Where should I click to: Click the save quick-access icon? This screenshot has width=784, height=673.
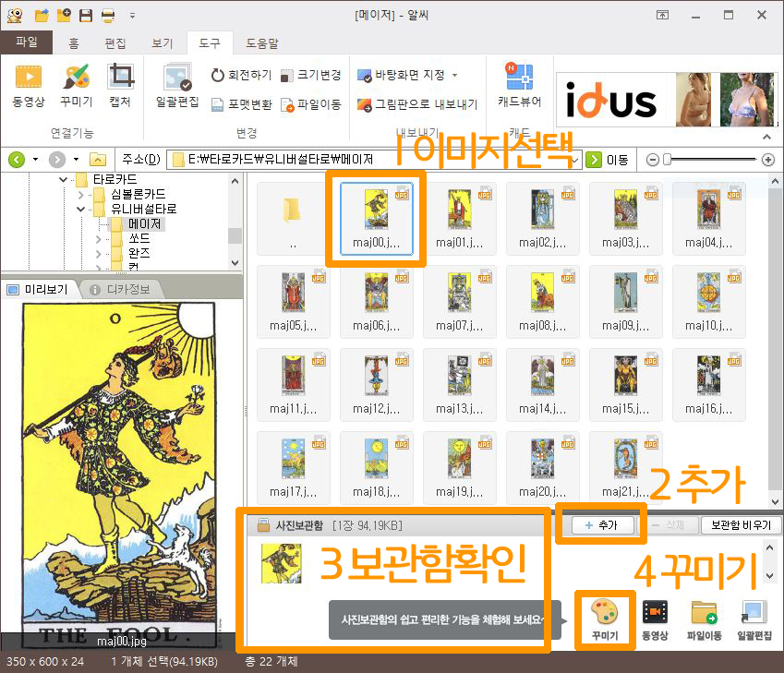[86, 15]
